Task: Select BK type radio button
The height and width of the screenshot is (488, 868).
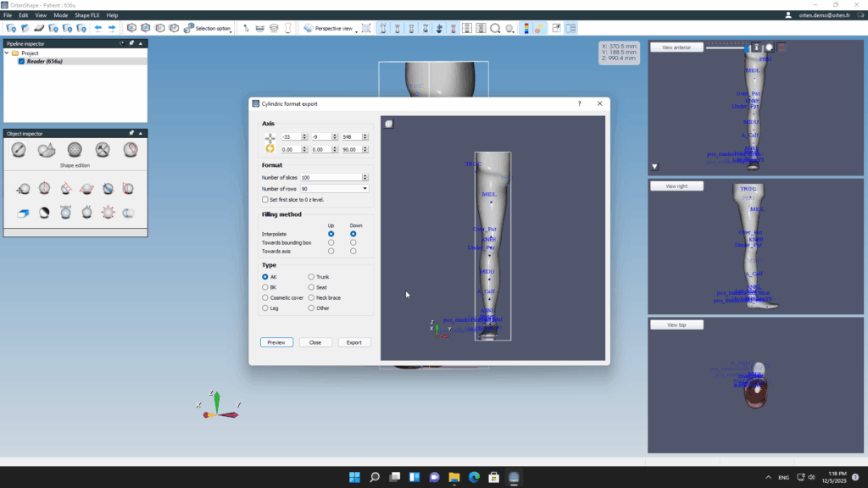Action: [x=265, y=287]
